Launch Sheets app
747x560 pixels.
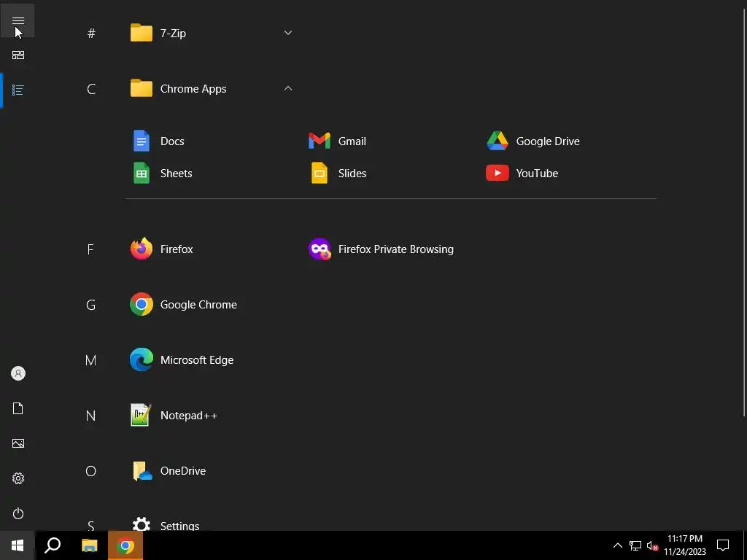pyautogui.click(x=163, y=174)
